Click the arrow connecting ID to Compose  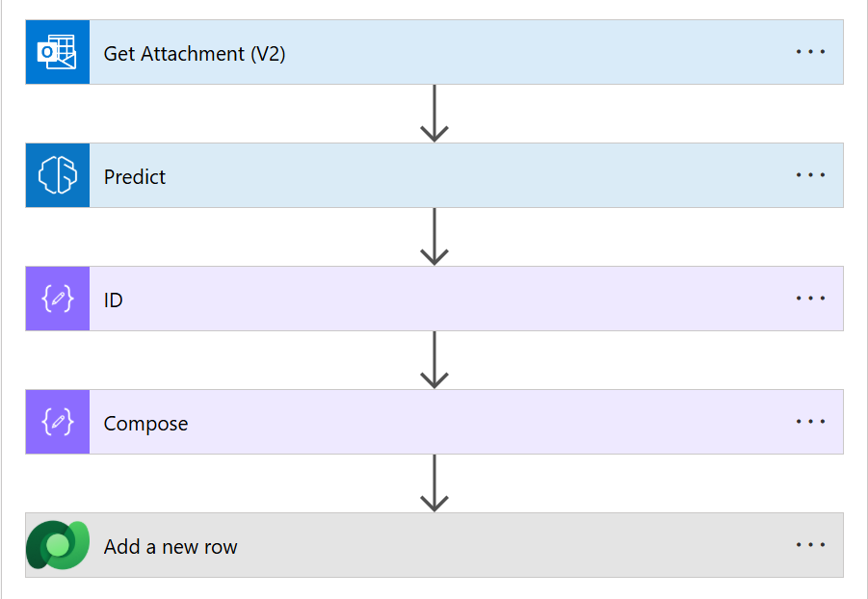click(434, 360)
